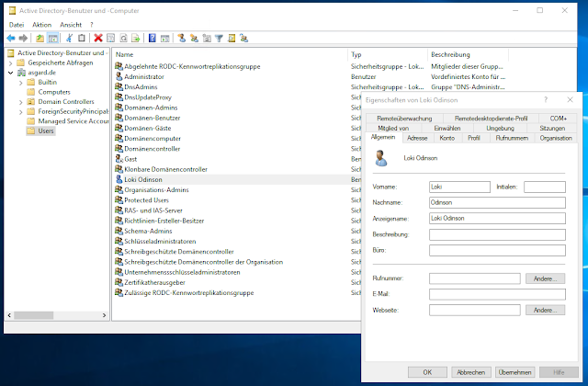Click the create new user toolbar icon
The image size is (588, 386).
point(180,39)
